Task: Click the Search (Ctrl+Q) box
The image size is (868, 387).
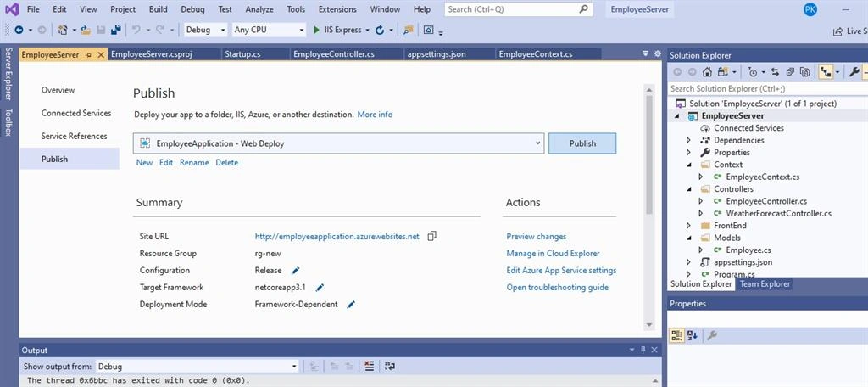Action: 519,9
